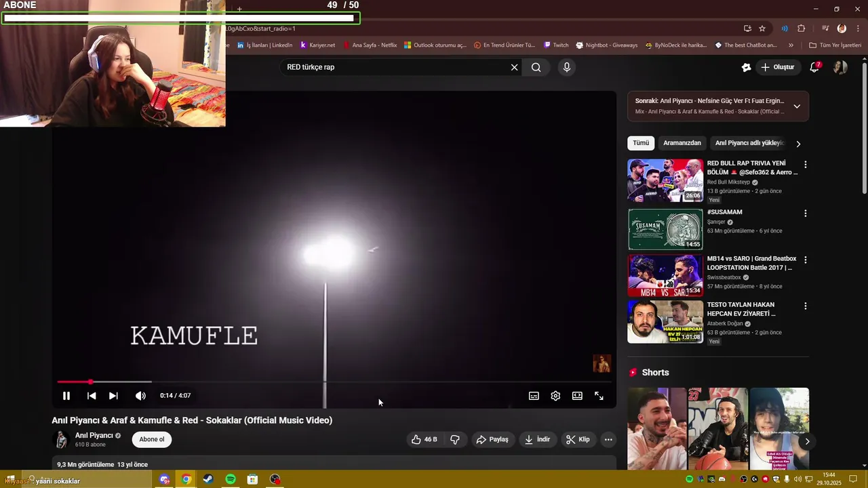Show hidden bookmarks with chevron
The width and height of the screenshot is (868, 488).
791,45
